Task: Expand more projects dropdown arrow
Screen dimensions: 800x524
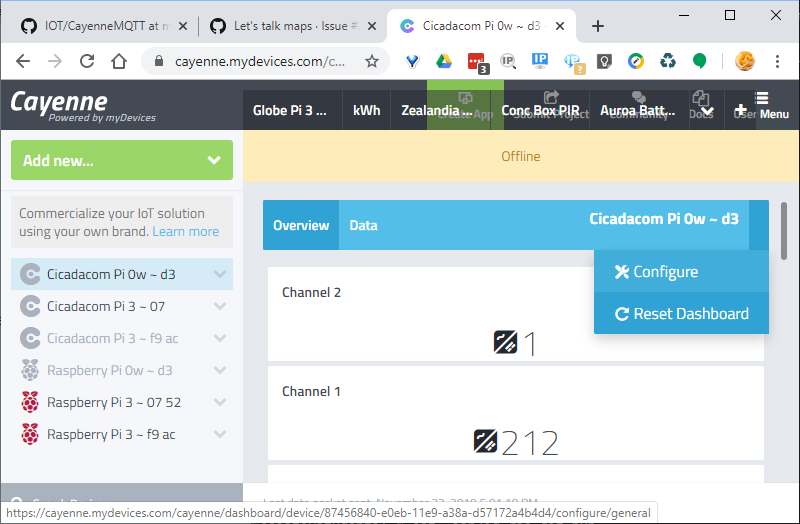Action: (x=707, y=111)
